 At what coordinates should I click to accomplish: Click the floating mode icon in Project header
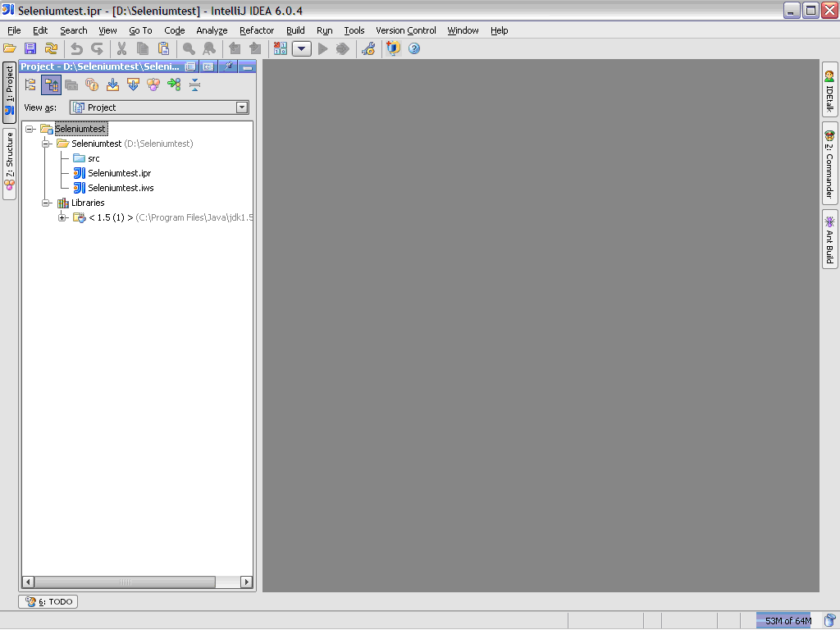190,66
